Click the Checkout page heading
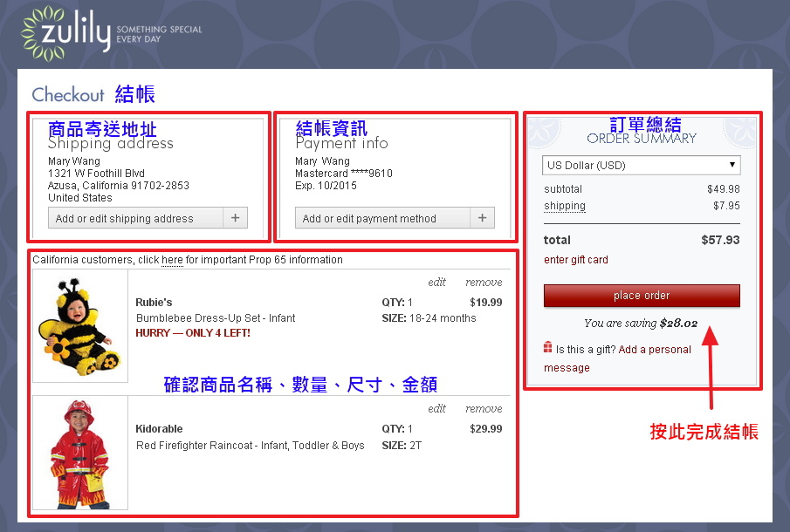The image size is (790, 532). point(68,94)
